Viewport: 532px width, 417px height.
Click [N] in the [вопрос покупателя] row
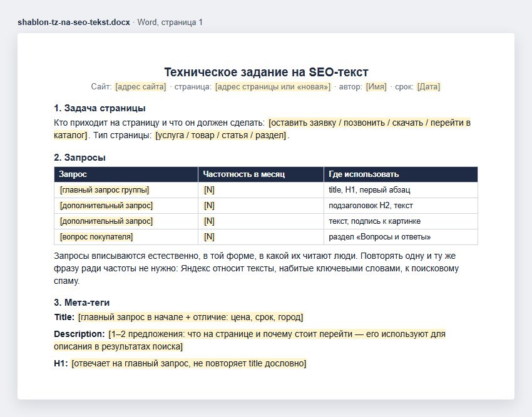[x=209, y=237]
